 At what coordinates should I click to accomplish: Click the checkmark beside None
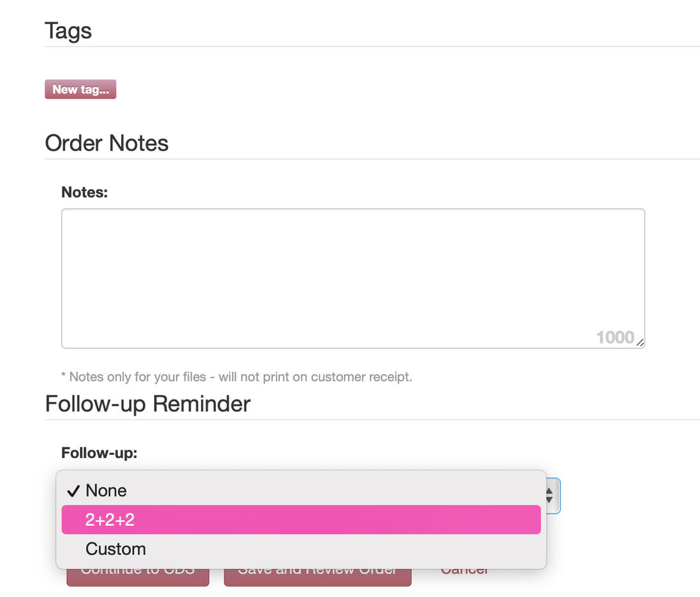pos(73,491)
